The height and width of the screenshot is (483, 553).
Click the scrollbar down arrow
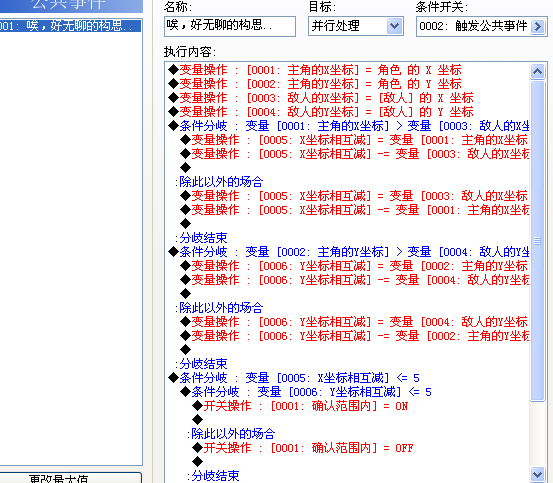tap(537, 474)
